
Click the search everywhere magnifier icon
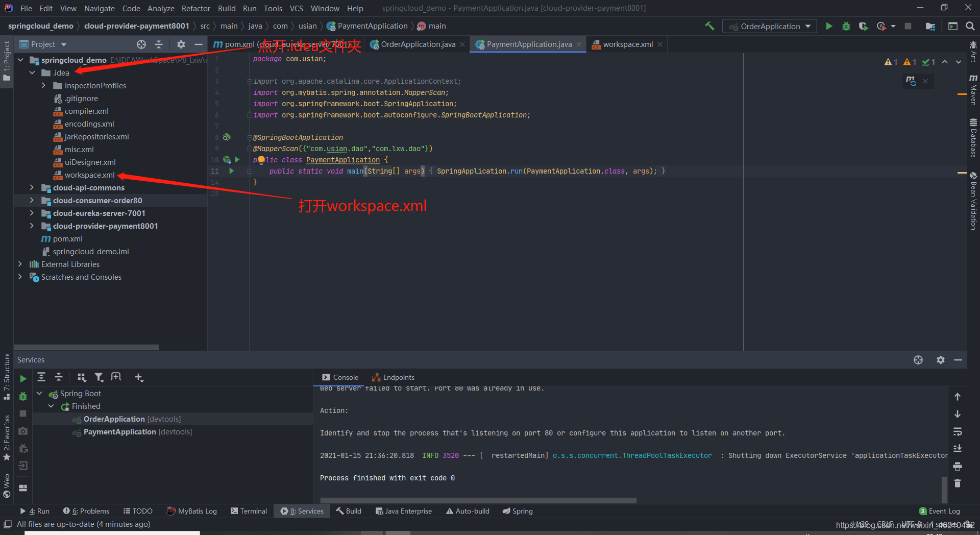coord(969,26)
